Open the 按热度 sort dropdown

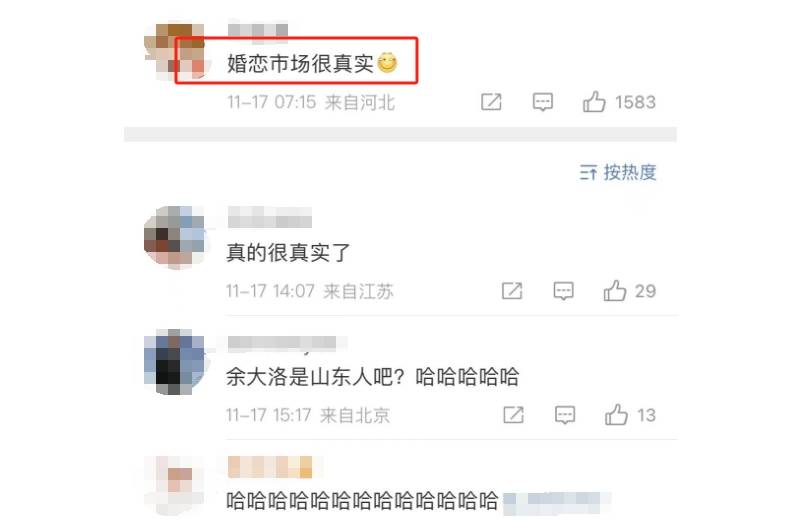coord(618,173)
